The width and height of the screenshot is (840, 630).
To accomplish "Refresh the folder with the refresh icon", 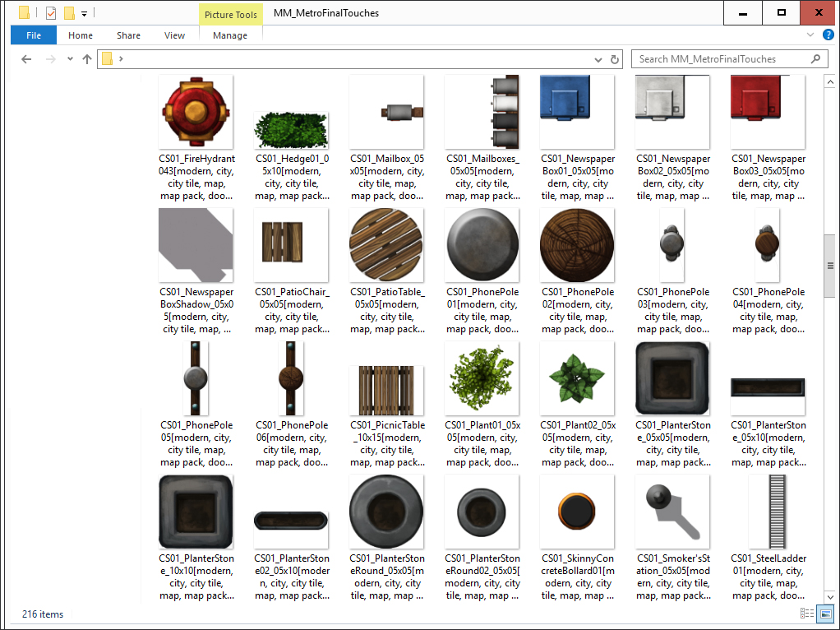I will (615, 59).
